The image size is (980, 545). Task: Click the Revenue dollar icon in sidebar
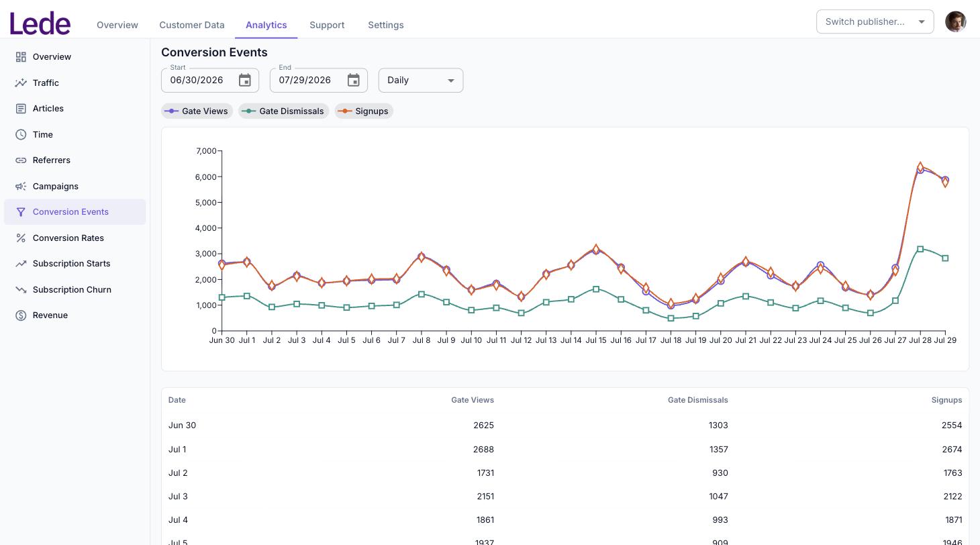click(21, 315)
